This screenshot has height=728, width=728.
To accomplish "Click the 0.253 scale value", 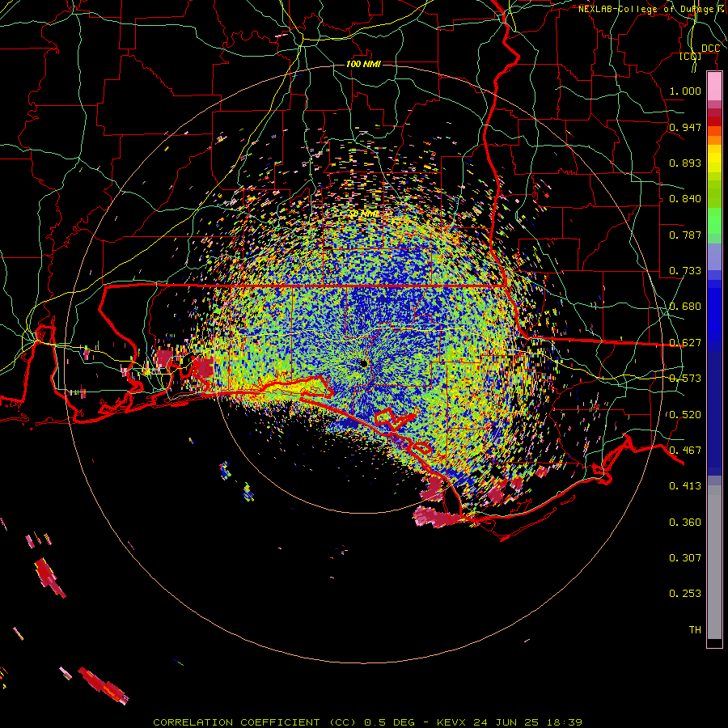I will [x=685, y=594].
